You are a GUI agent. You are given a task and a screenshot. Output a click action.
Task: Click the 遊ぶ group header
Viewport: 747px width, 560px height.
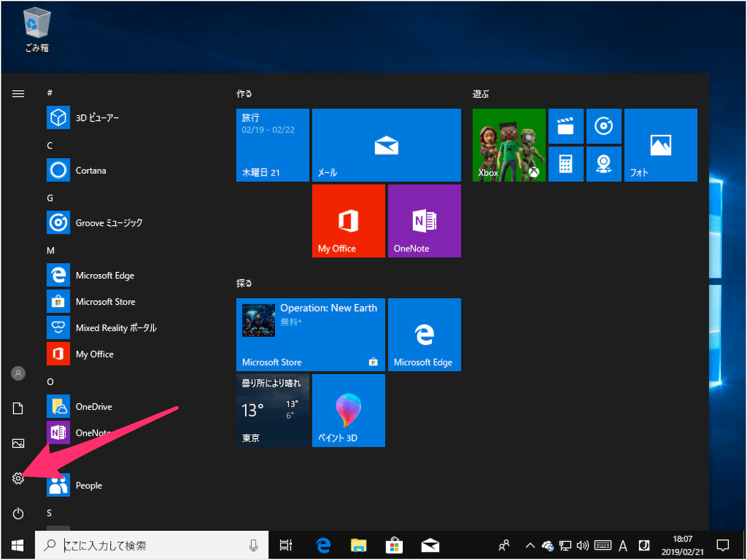[481, 93]
